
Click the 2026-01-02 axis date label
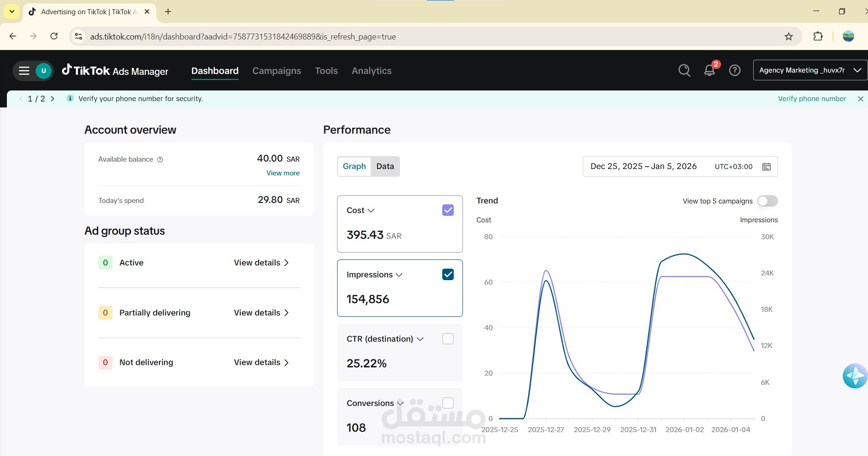click(x=685, y=430)
